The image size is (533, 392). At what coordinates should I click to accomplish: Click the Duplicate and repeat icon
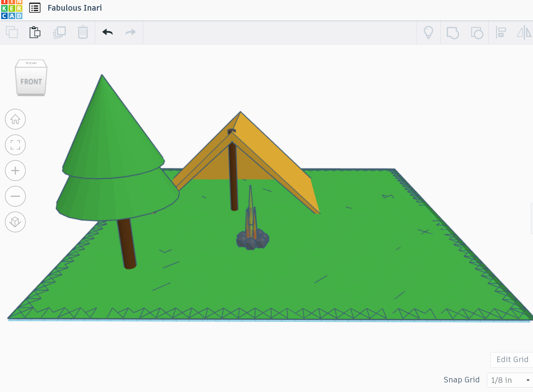tap(59, 33)
